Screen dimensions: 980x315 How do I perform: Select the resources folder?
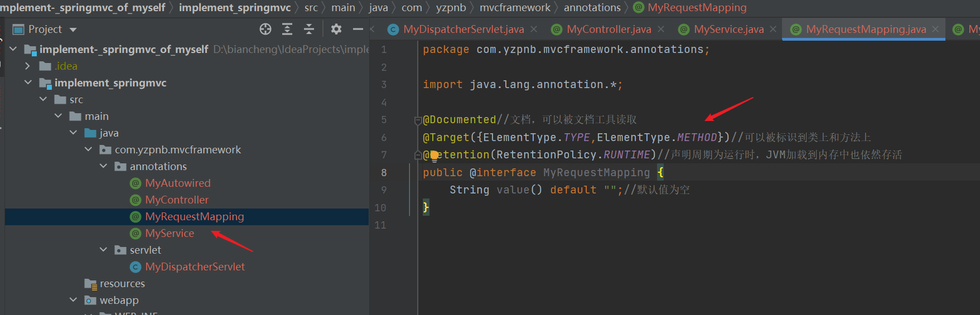(122, 283)
